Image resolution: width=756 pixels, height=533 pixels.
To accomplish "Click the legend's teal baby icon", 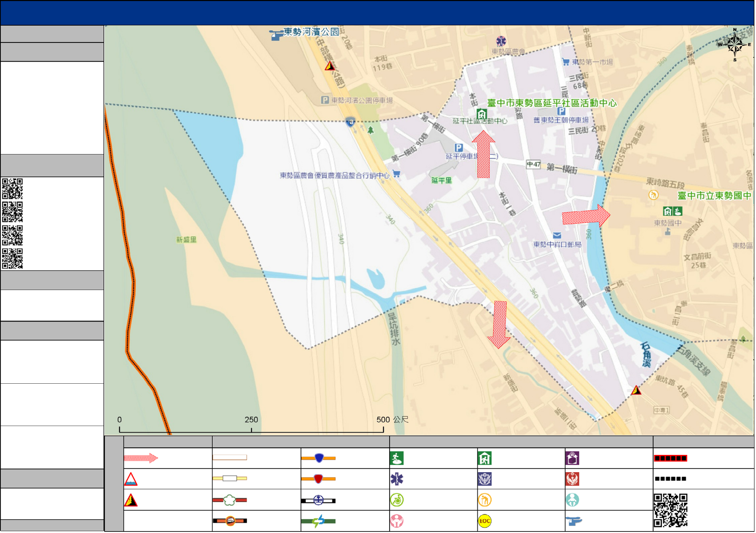I will point(573,500).
